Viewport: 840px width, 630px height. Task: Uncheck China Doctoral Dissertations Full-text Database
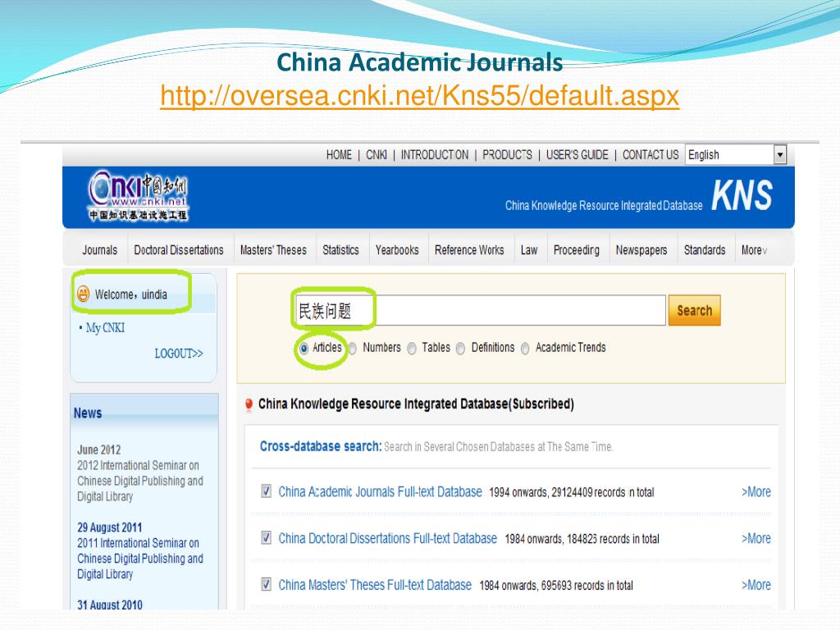point(266,538)
